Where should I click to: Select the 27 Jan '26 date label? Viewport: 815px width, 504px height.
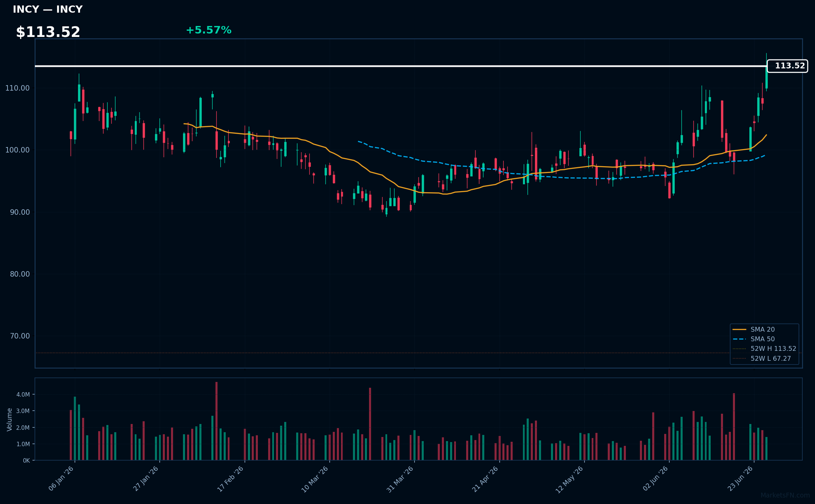pyautogui.click(x=146, y=479)
